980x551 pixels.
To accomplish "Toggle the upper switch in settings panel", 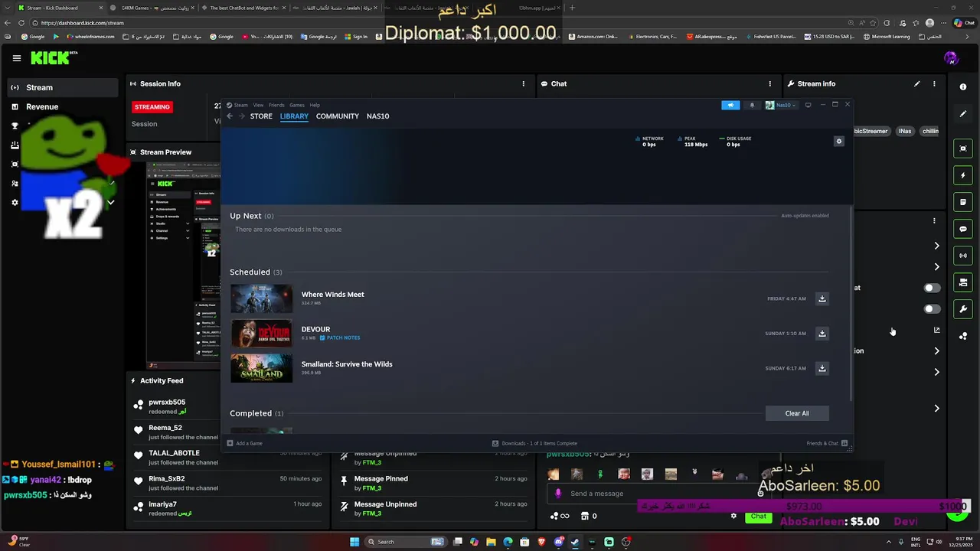I will tap(932, 288).
